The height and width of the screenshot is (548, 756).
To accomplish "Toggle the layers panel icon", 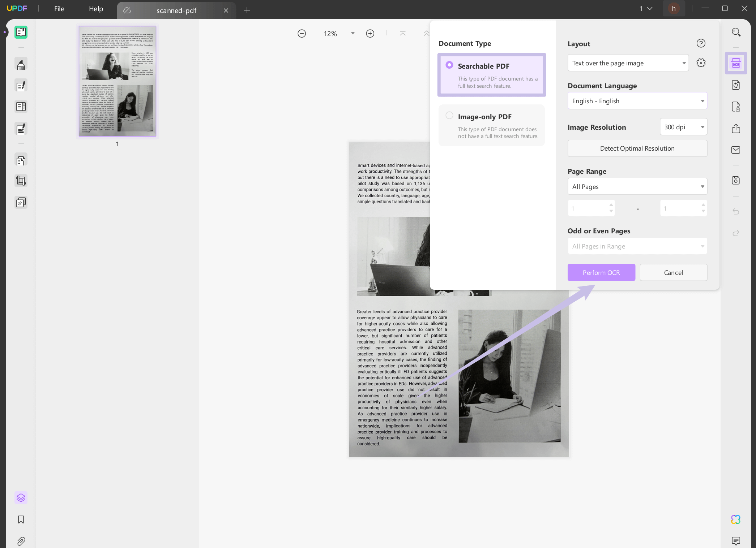I will [x=21, y=498].
